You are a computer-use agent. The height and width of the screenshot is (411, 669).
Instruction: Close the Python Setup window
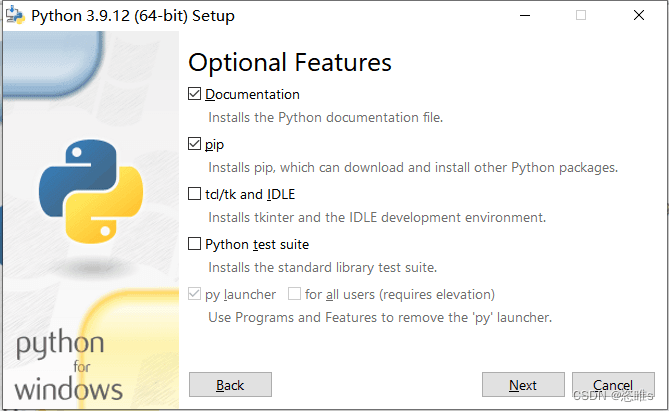tap(638, 16)
